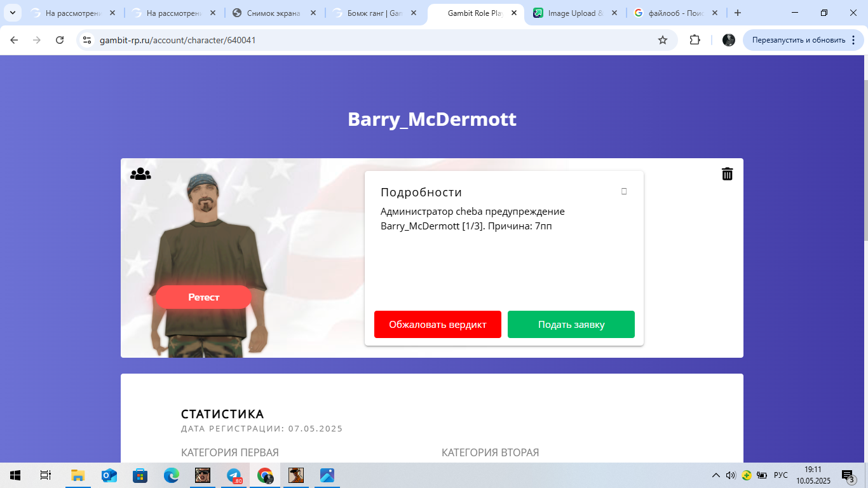Screen dimensions: 868x488
Task: Open the Chrome profile avatar
Action: click(x=729, y=40)
